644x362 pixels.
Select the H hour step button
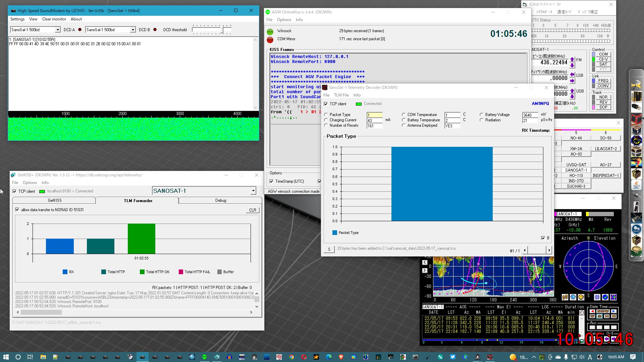[x=607, y=316]
